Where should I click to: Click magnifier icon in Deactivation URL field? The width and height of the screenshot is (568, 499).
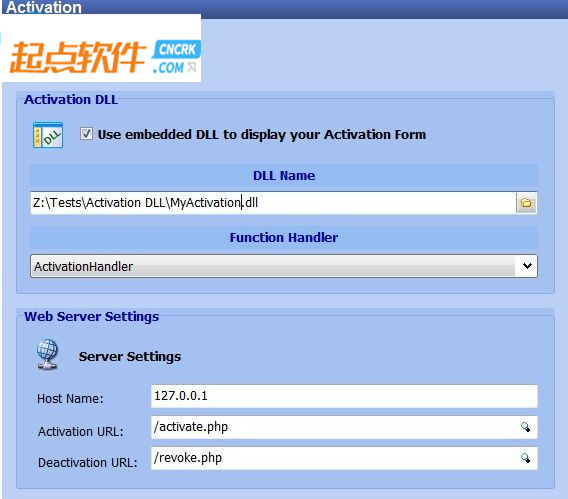[525, 458]
